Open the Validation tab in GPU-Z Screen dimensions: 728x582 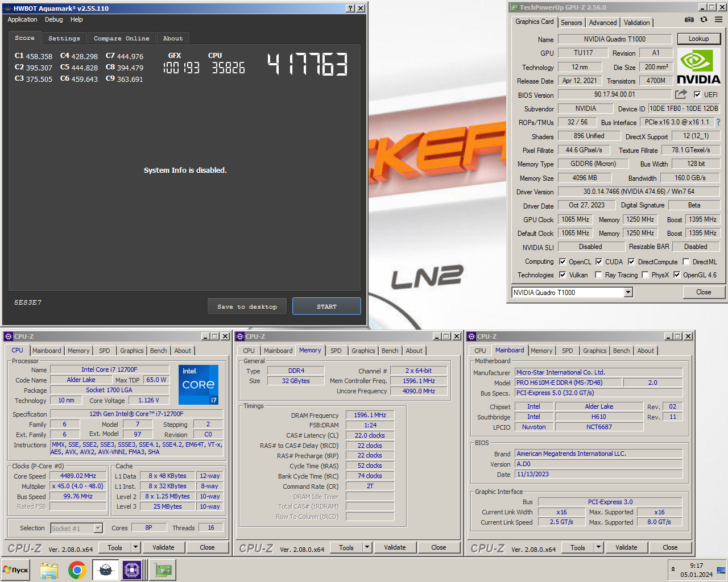tap(636, 23)
